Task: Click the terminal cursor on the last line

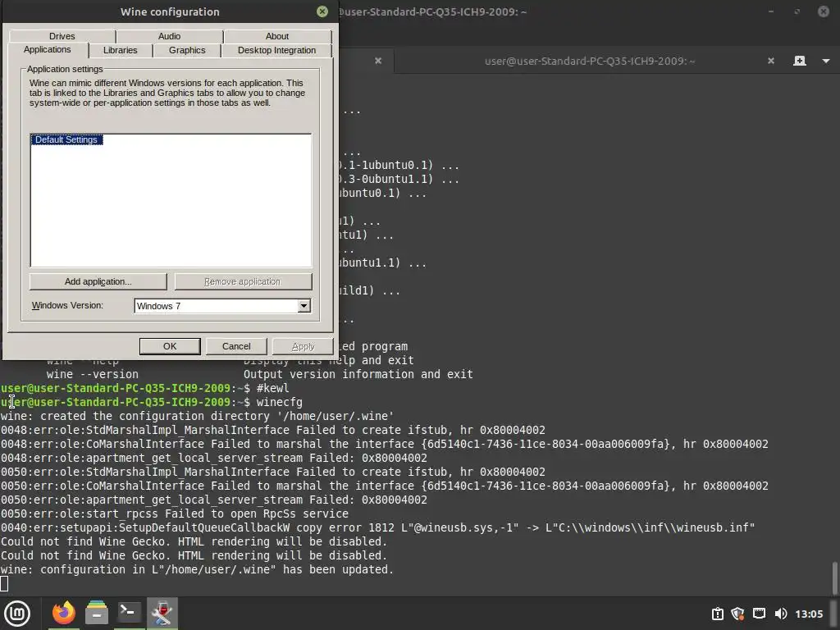Action: 4,583
